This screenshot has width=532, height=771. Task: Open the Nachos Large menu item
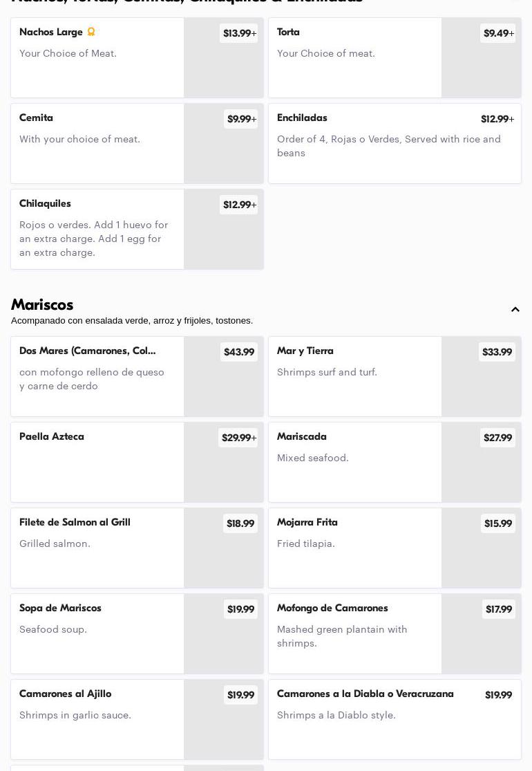tap(97, 58)
